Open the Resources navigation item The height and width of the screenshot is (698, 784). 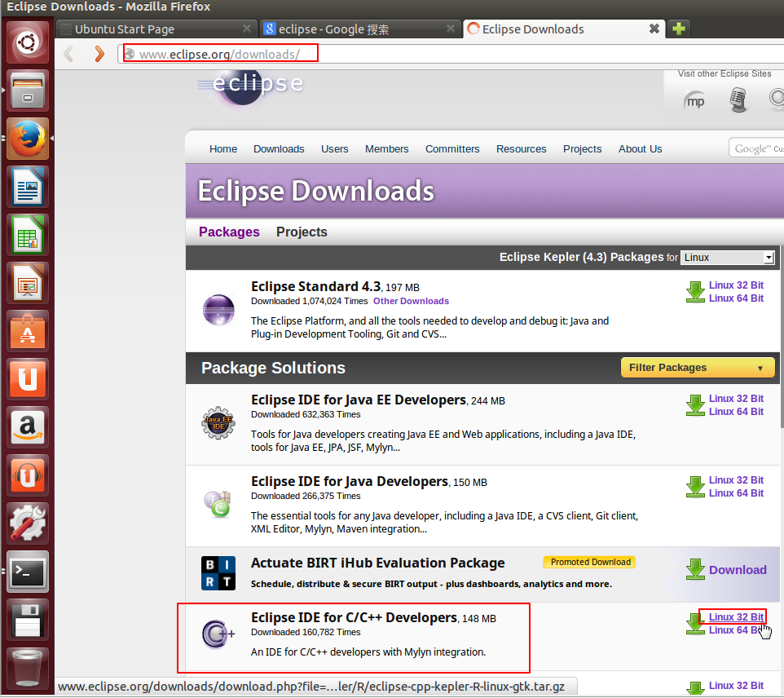click(x=521, y=149)
